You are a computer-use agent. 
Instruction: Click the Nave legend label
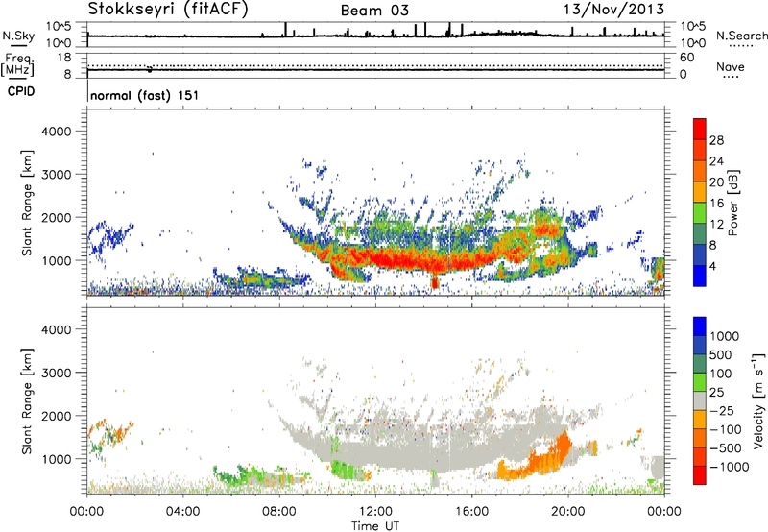coord(731,67)
